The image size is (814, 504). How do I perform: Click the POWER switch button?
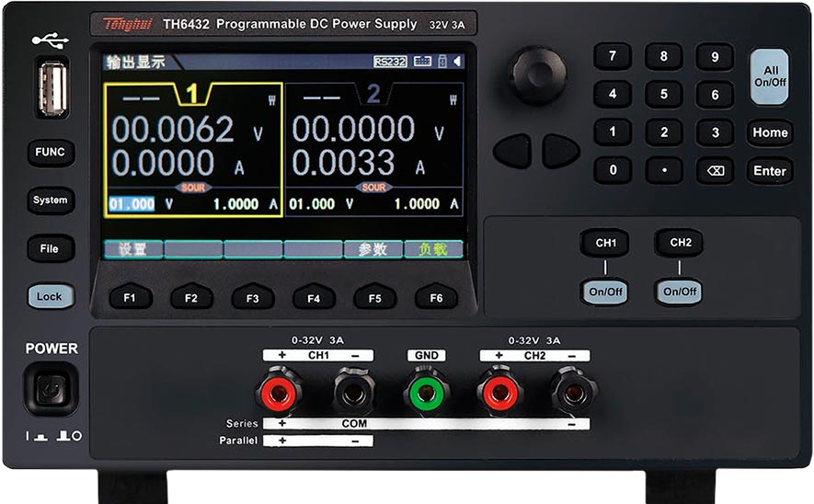point(51,390)
